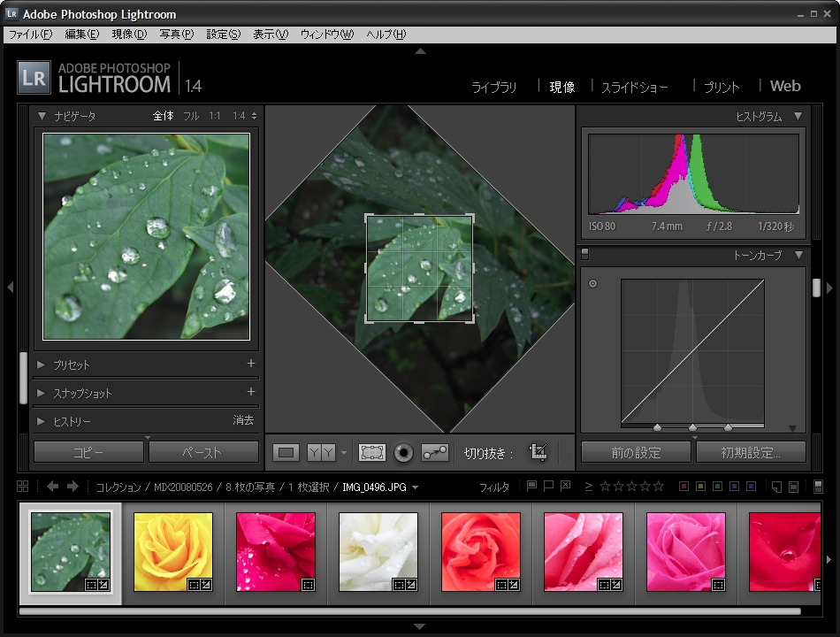Click the 初期設定 reset button
The width and height of the screenshot is (840, 637).
pyautogui.click(x=751, y=452)
